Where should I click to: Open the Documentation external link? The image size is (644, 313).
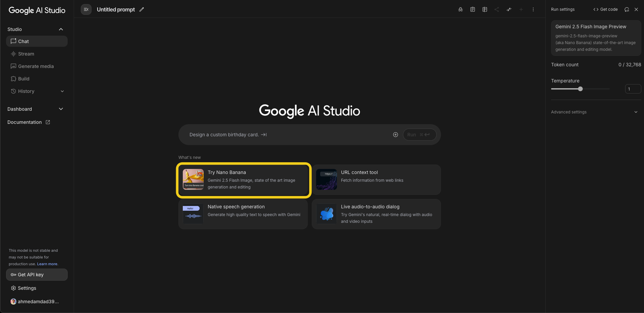[x=29, y=122]
